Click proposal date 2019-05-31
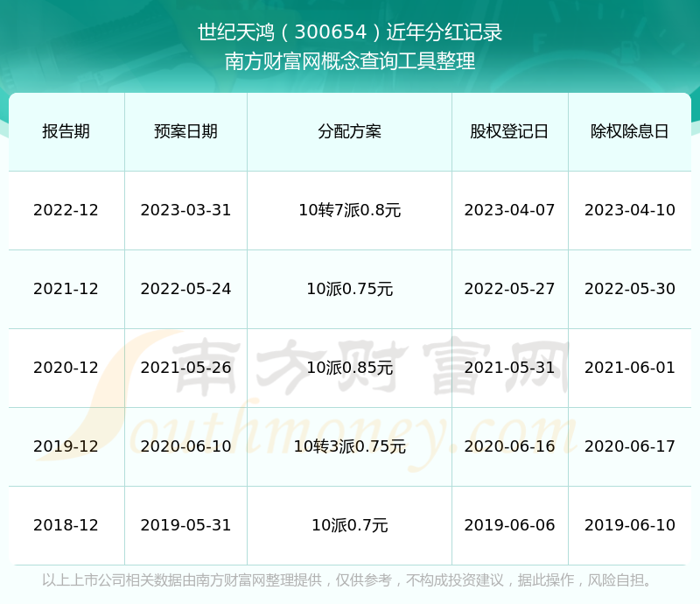The image size is (700, 604). [185, 525]
